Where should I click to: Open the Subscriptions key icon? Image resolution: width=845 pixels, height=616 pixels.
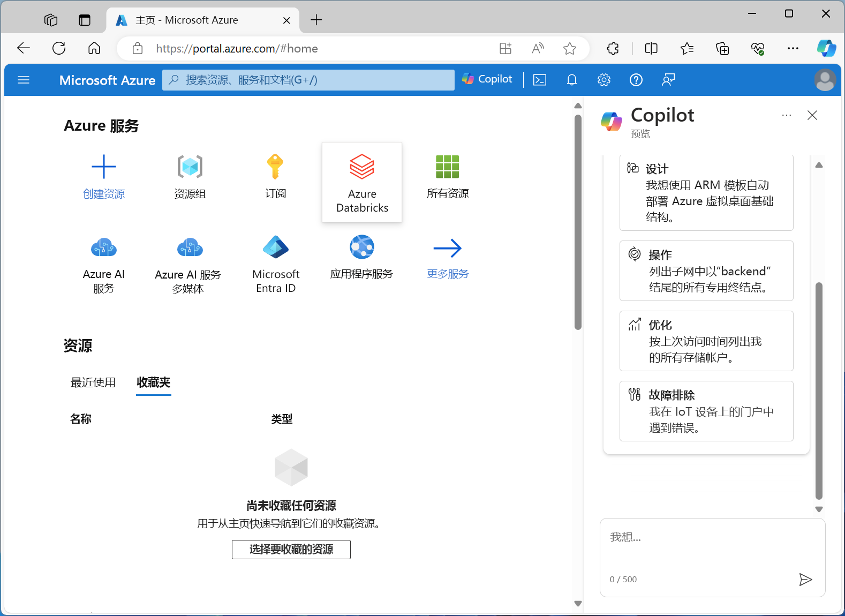(x=275, y=167)
